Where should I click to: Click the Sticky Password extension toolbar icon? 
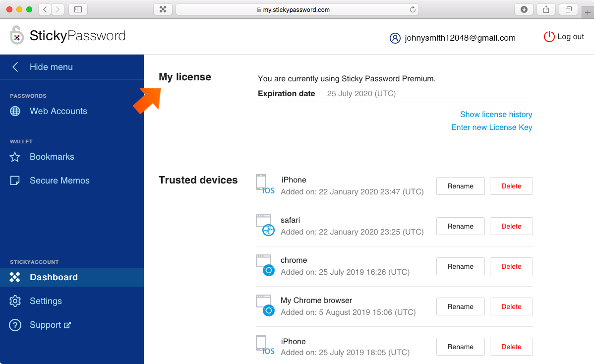tap(163, 9)
